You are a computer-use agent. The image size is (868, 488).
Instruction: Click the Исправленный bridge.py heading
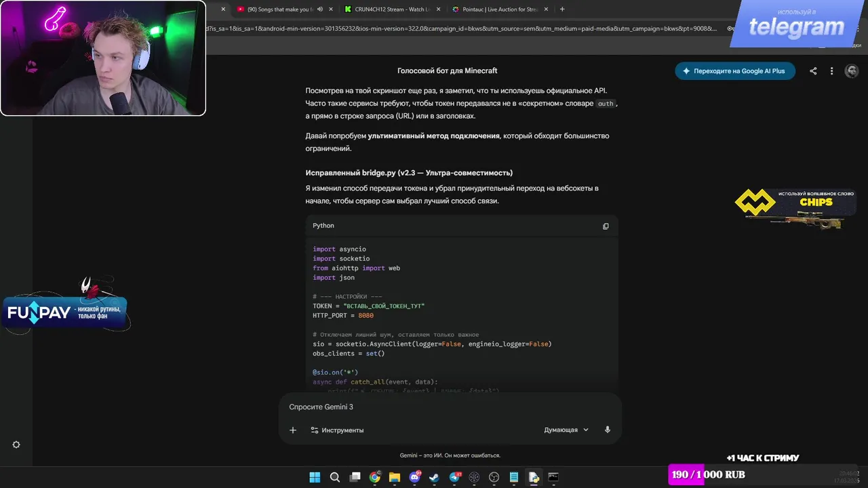coord(409,173)
